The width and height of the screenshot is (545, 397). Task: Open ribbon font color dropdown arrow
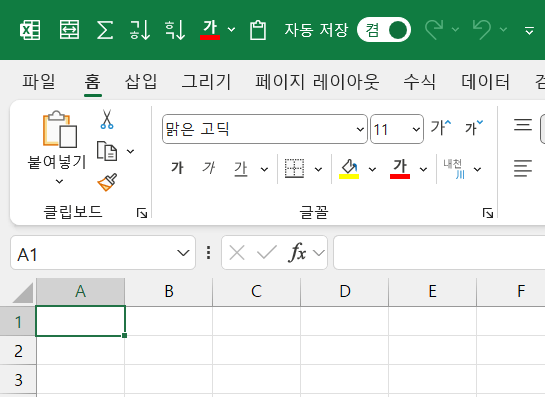(x=423, y=169)
